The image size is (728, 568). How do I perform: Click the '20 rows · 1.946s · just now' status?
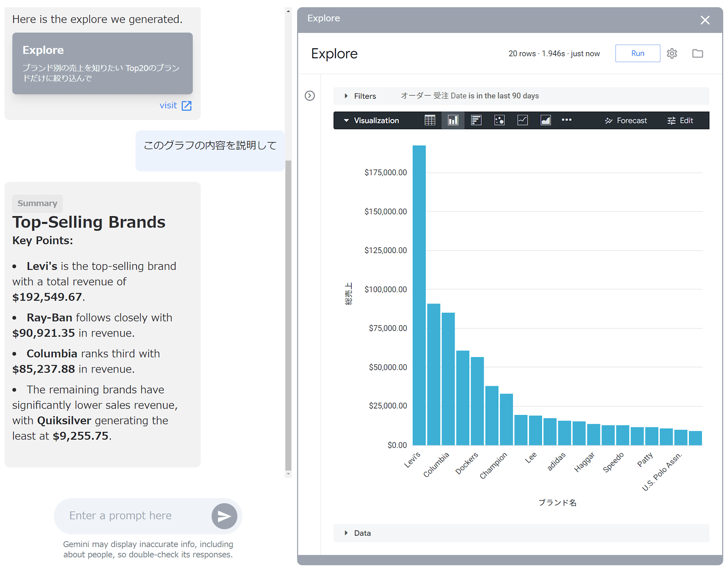554,53
